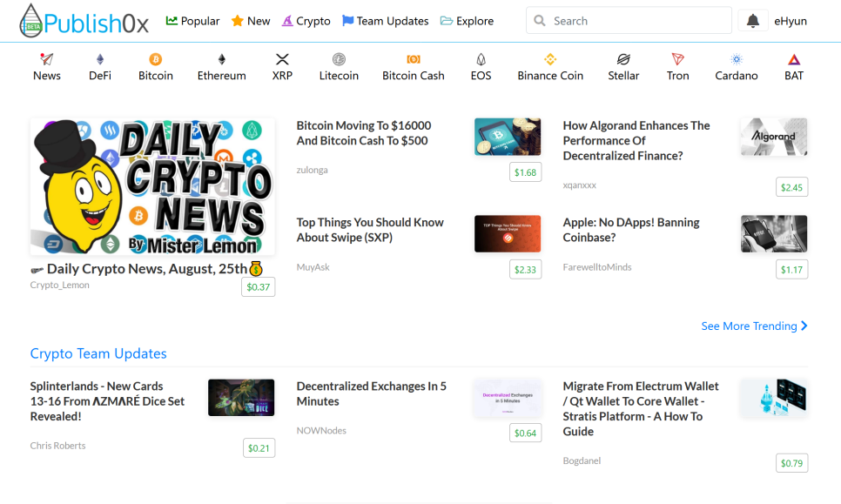Open How Algorand Enhances DeFi article title
The image size is (841, 504).
point(636,140)
